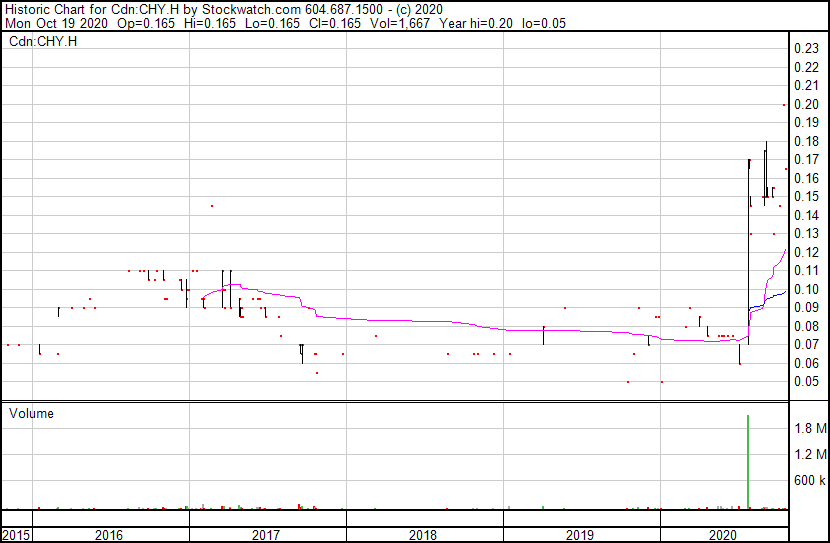This screenshot has height=543, width=830.
Task: Click the 0.05 price axis label
Action: pyautogui.click(x=805, y=382)
